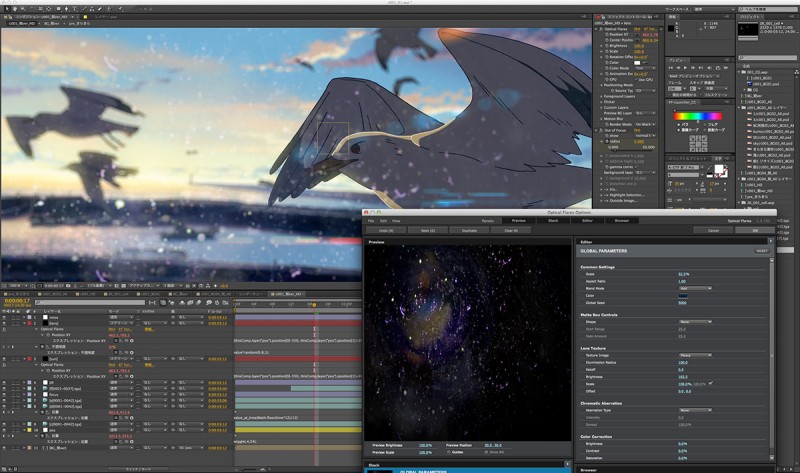Viewport: 800px width, 473px height.
Task: Select the Eraser tool
Action: pos(100,9)
